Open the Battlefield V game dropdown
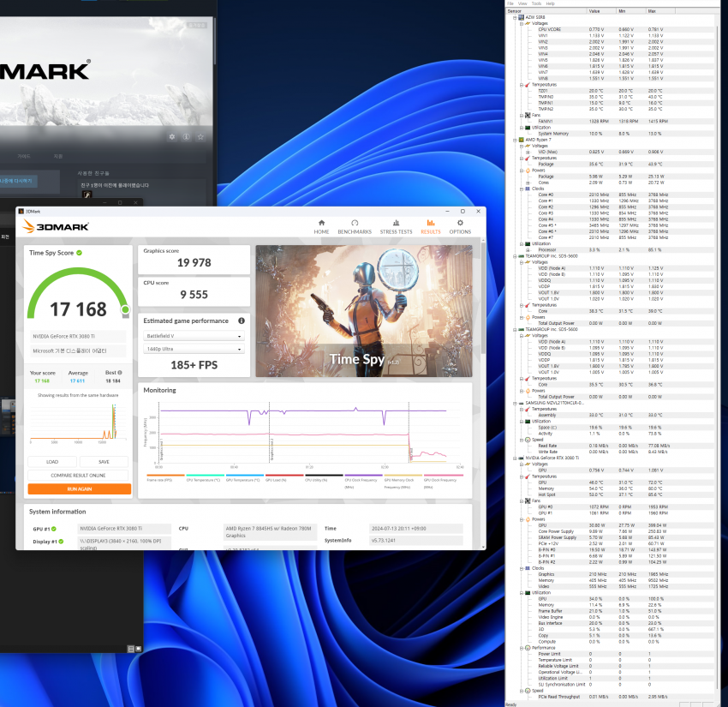This screenshot has height=707, width=728. (194, 336)
